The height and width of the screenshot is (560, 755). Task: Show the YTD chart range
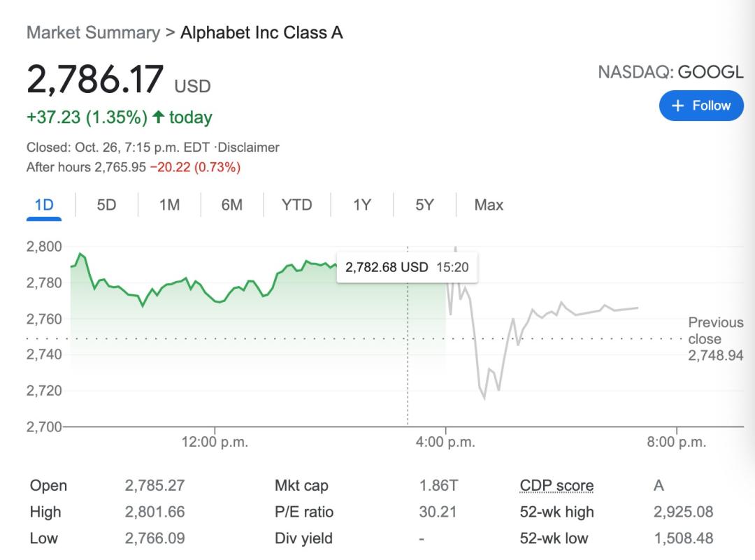pyautogui.click(x=296, y=205)
